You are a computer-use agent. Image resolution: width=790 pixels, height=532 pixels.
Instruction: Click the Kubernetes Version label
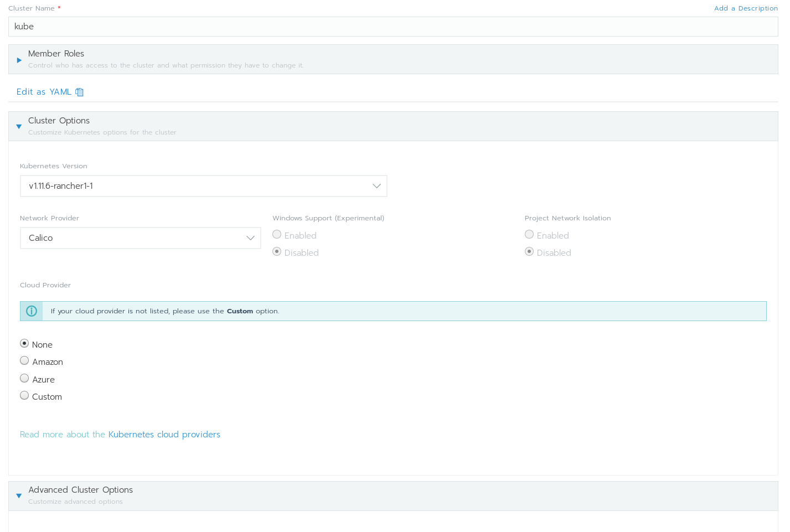54,166
